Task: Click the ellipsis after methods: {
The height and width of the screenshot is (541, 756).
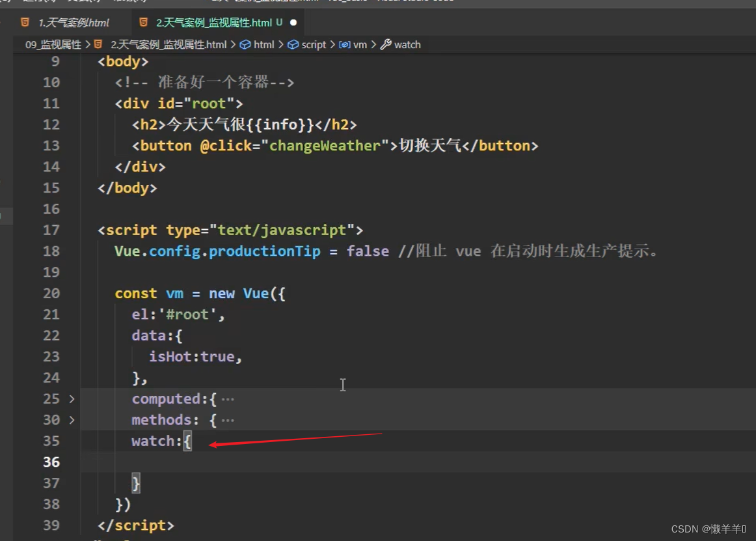Action: click(x=228, y=420)
